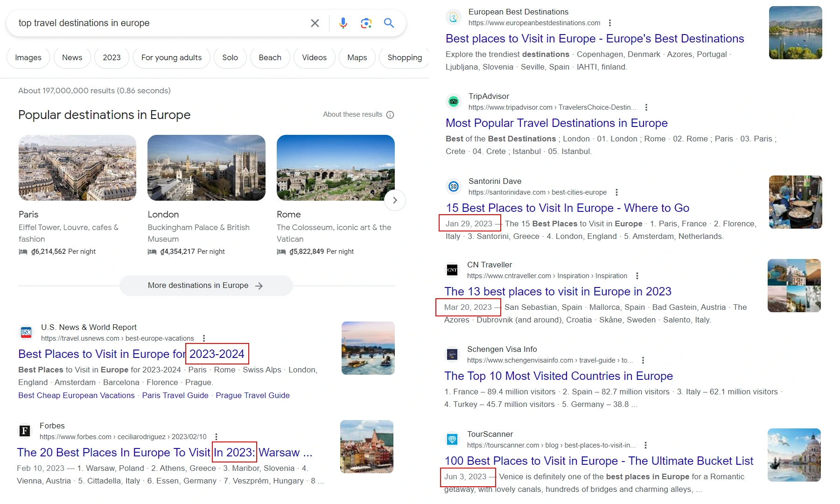This screenshot has width=840, height=504.
Task: Open the info icon next to About these results
Action: (x=390, y=114)
